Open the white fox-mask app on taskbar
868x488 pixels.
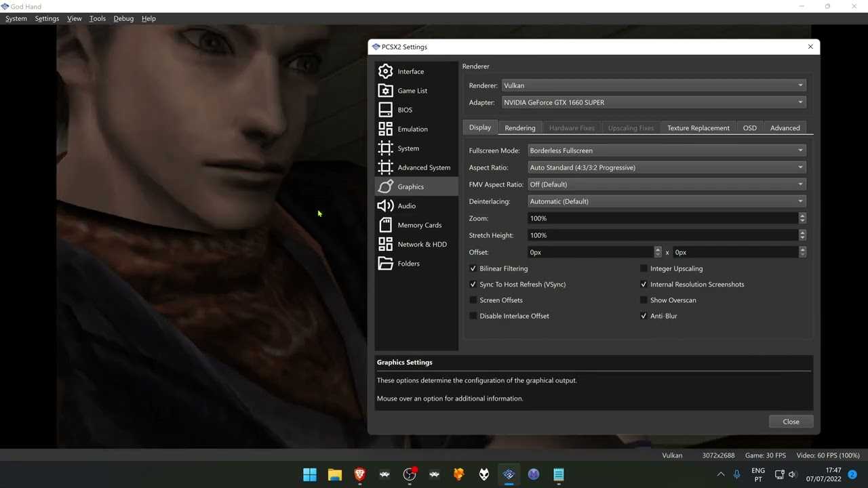click(x=484, y=474)
